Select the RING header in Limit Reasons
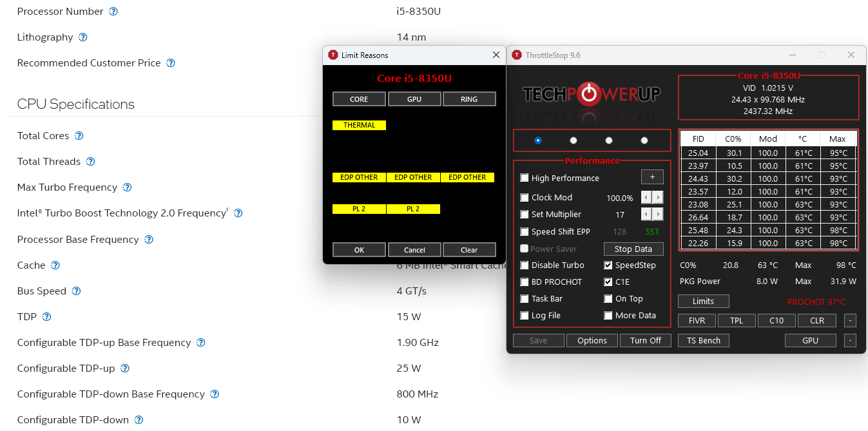 coord(469,99)
